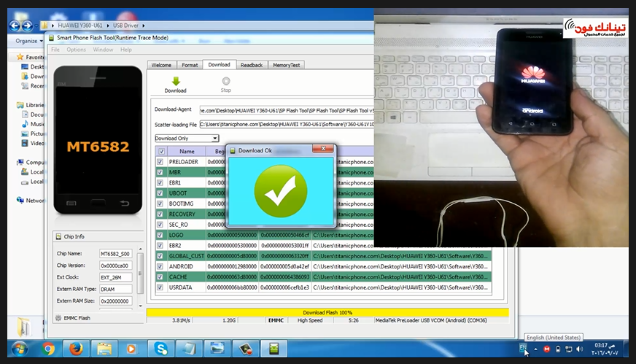636x364 pixels.
Task: Open Computer in the Explorer sidebar
Action: (30, 163)
